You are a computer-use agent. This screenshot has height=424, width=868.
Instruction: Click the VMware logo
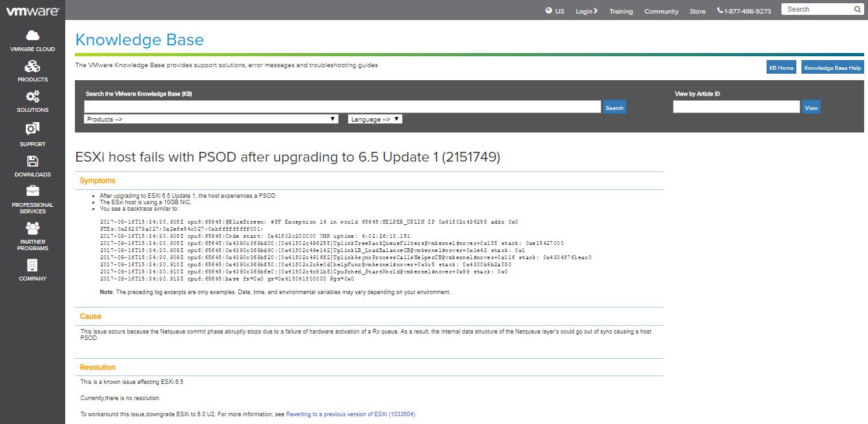(x=32, y=11)
